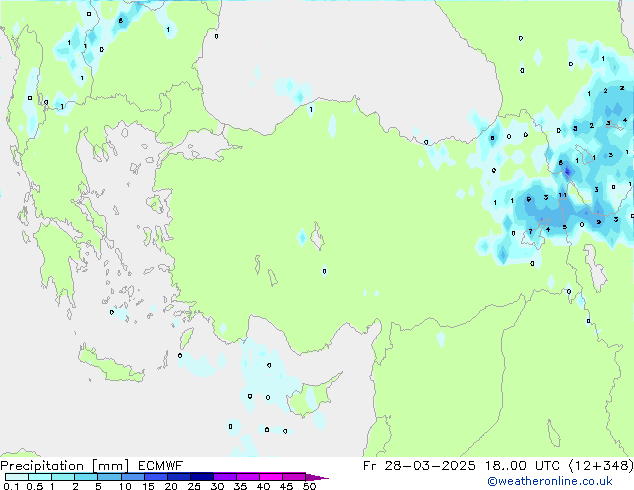Click the '18..00 UTC' time text
634x490 pixels.
pos(522,466)
